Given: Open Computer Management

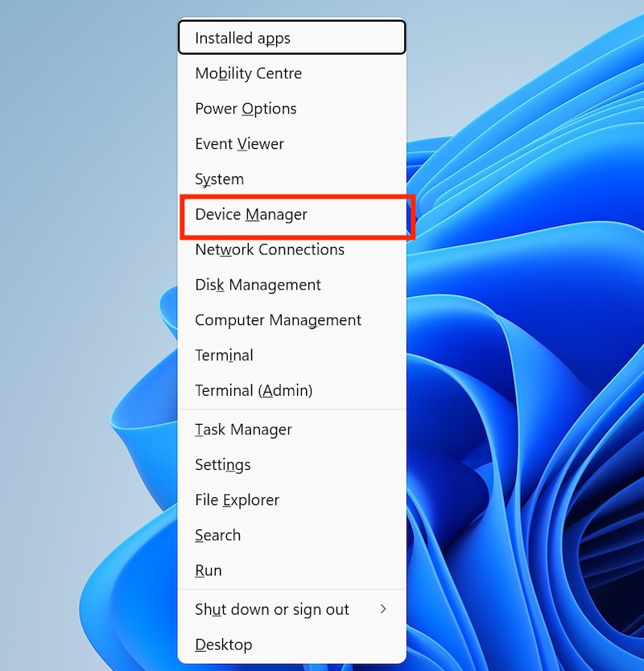Looking at the screenshot, I should coord(278,320).
